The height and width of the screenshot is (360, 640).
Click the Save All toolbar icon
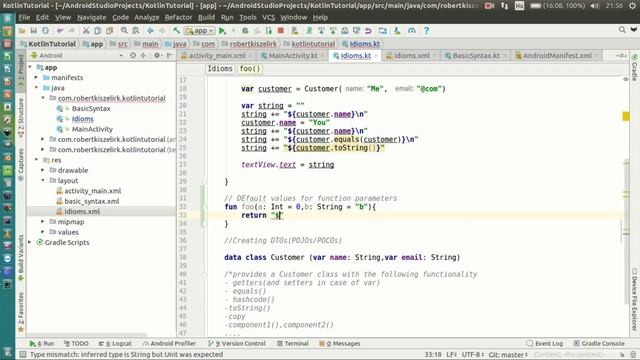(33, 31)
